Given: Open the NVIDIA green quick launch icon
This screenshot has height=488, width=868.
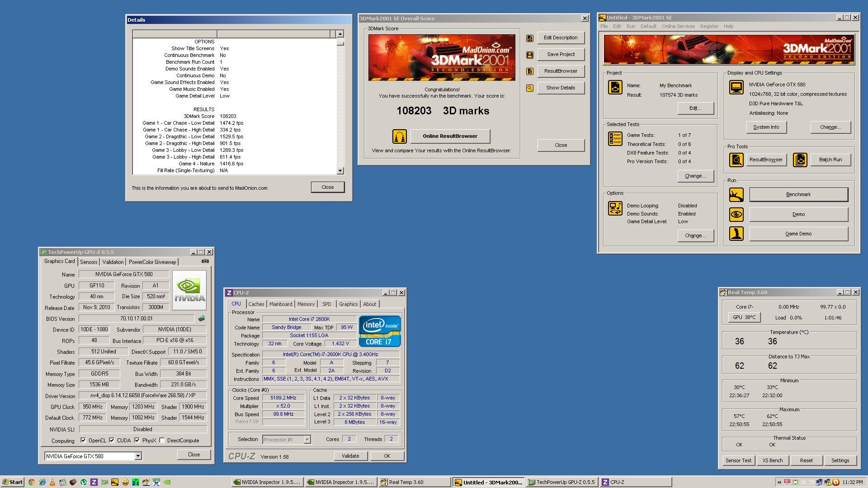Looking at the screenshot, I should (167, 482).
